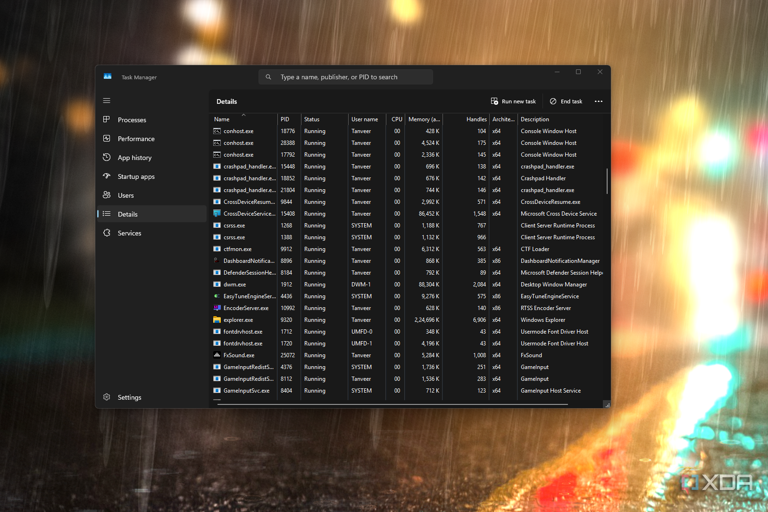Select csrss.exe with PID 1268

pos(408,225)
